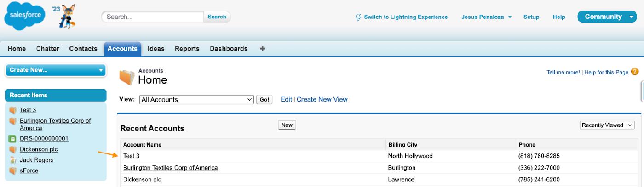Click the orange help question mark icon

pyautogui.click(x=635, y=72)
